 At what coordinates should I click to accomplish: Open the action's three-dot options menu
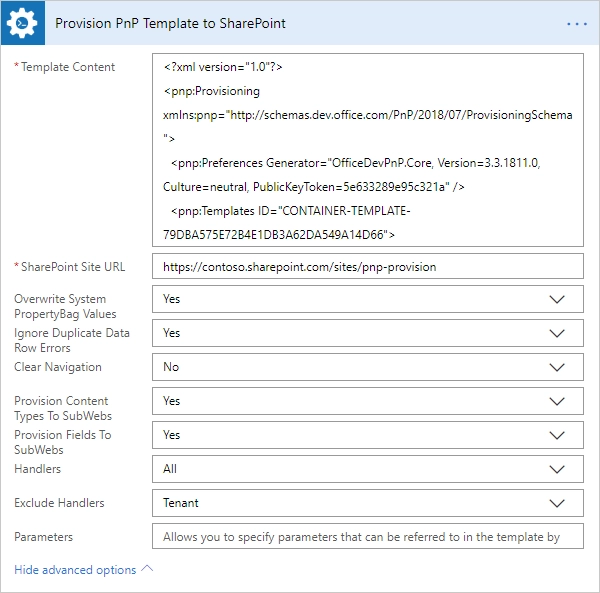pos(577,24)
